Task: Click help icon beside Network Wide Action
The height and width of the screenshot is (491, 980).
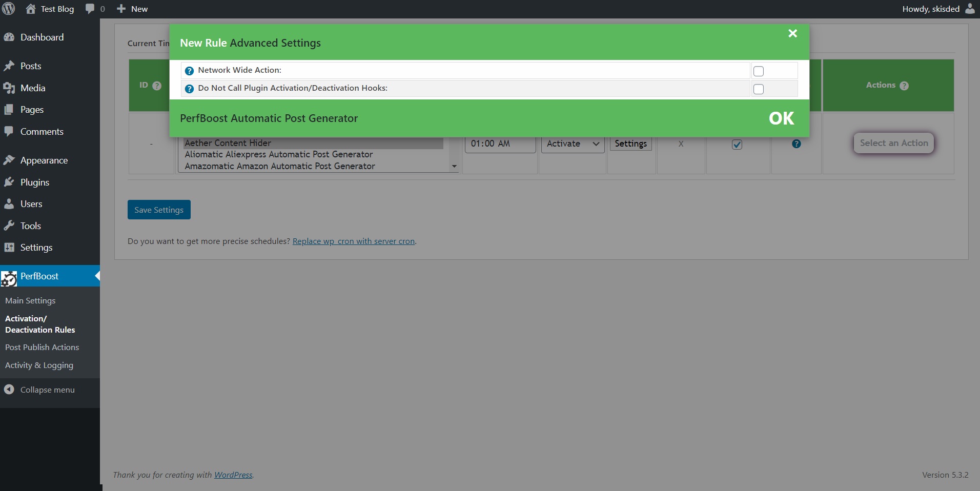Action: pos(189,71)
